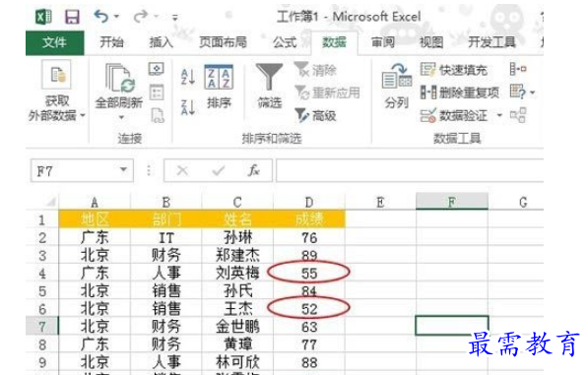Click into the formula bar input
This screenshot has width=588, height=375.
point(410,171)
